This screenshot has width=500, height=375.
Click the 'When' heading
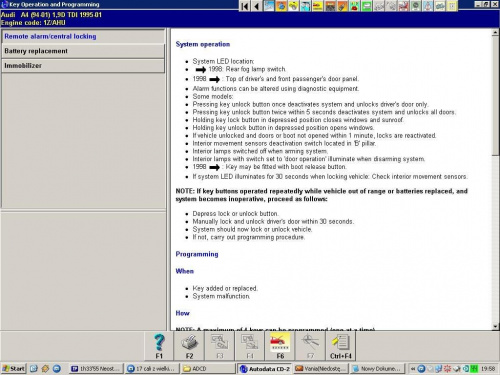coord(185,271)
